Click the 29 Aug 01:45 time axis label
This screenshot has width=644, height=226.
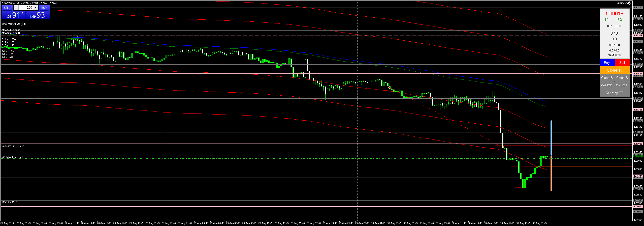coord(185,223)
